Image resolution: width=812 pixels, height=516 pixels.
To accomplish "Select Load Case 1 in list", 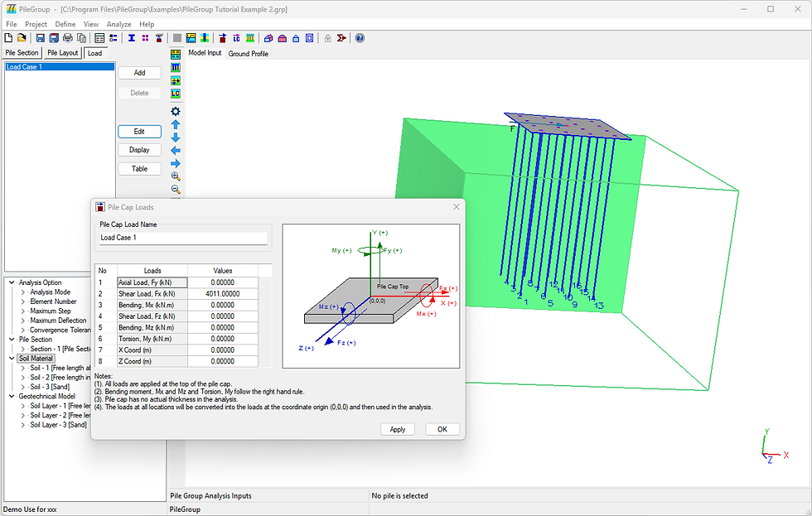I will (60, 67).
